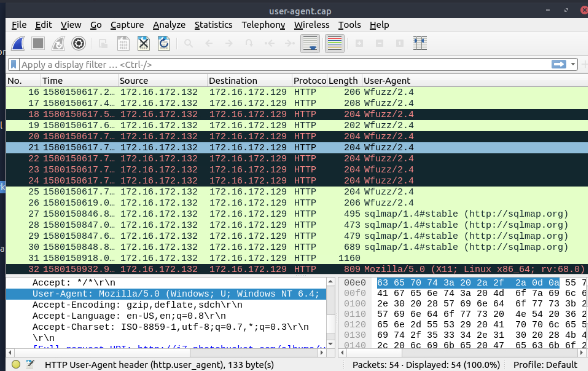
Task: Sort by Destination column header
Action: 250,81
